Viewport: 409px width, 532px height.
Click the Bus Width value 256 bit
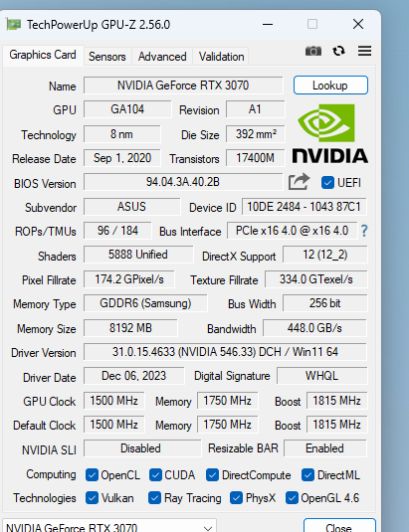tap(324, 303)
